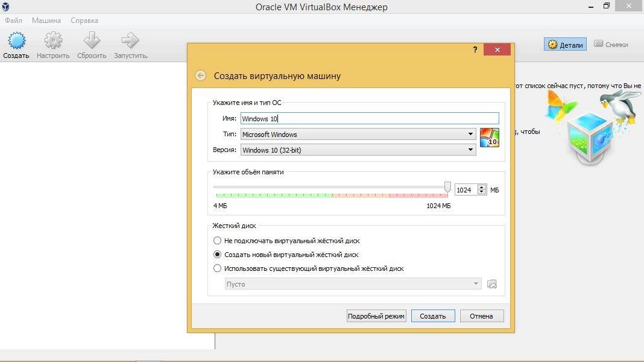Viewport: 644px width, 362px height.
Task: Open Настроить settings gear icon
Action: [x=54, y=41]
